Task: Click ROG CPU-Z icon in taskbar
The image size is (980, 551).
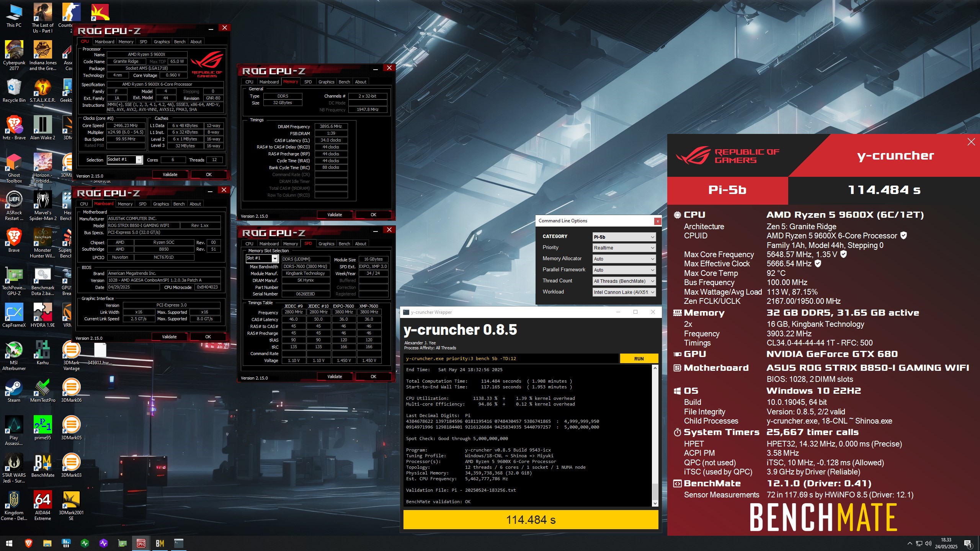Action: pyautogui.click(x=141, y=543)
